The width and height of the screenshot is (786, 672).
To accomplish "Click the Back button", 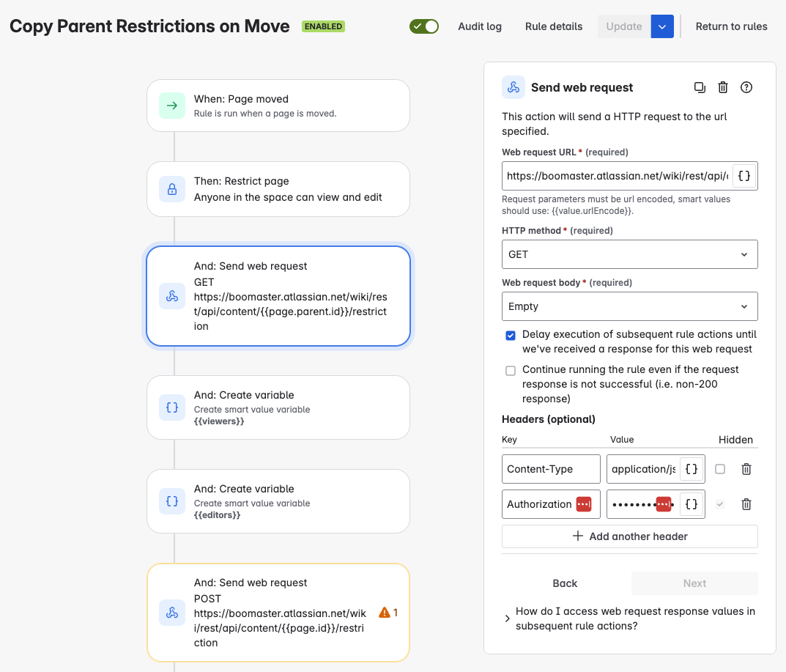I will tap(565, 583).
